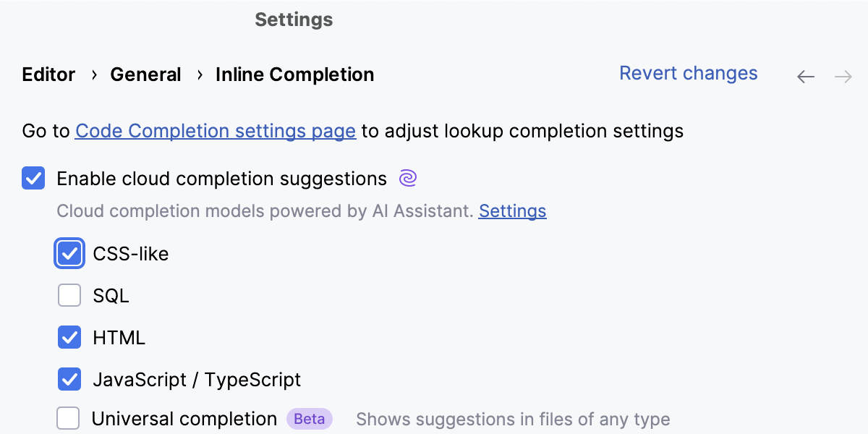Uncheck the HTML checkbox
868x434 pixels.
[69, 337]
